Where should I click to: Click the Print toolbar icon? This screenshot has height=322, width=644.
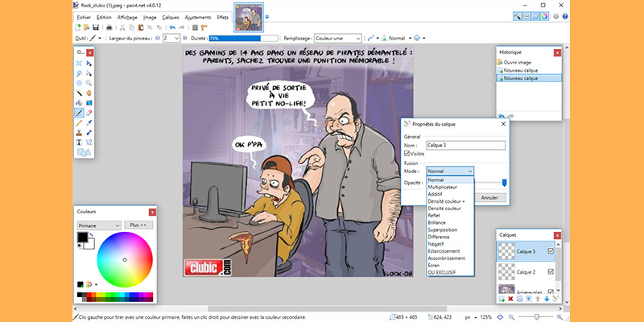(x=109, y=27)
